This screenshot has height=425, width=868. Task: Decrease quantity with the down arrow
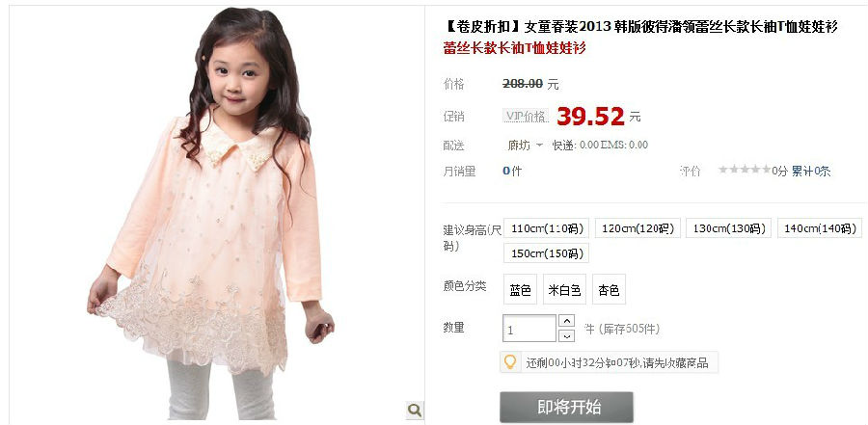[x=566, y=335]
